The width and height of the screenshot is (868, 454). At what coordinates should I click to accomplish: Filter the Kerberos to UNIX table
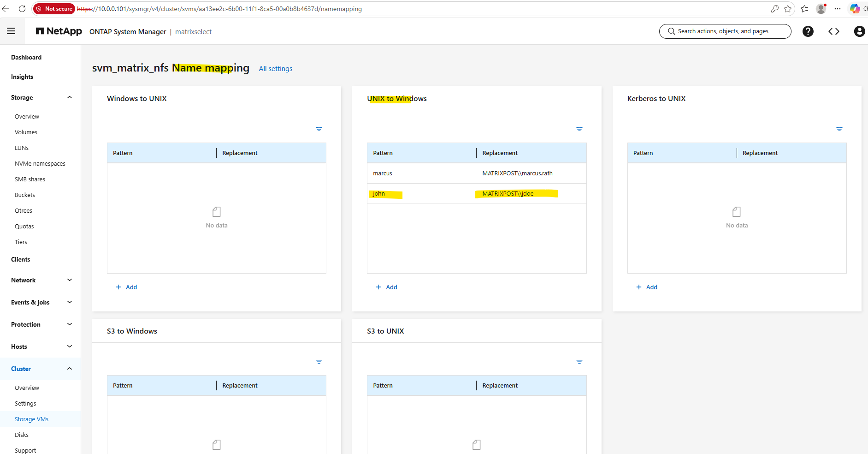(839, 129)
